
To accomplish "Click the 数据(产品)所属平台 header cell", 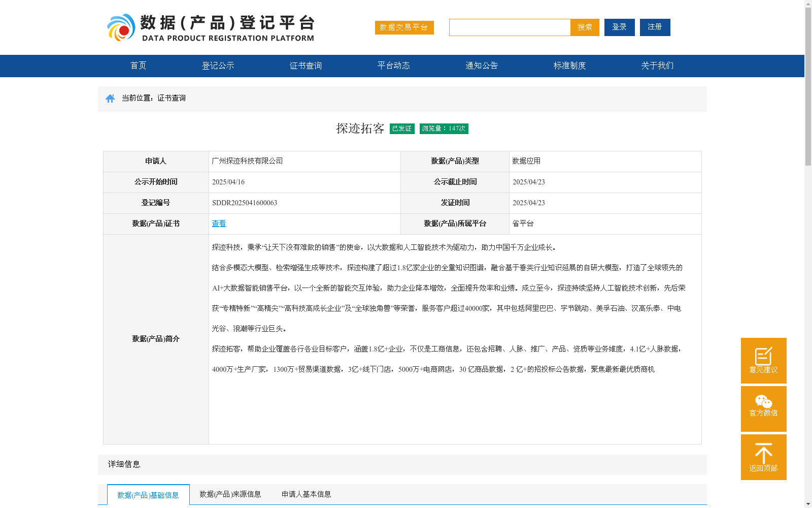I will (x=455, y=224).
